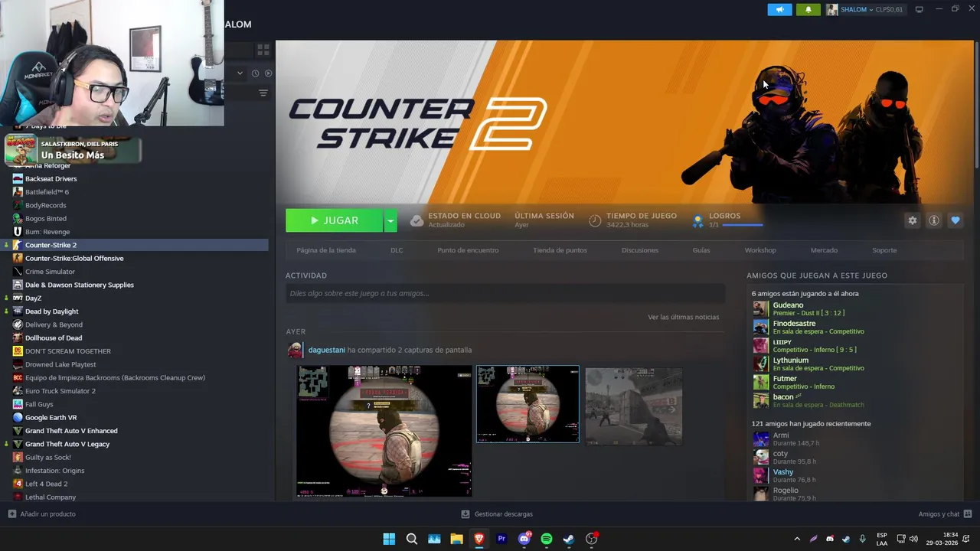
Task: Open friend Gudeano in friends list
Action: click(788, 305)
